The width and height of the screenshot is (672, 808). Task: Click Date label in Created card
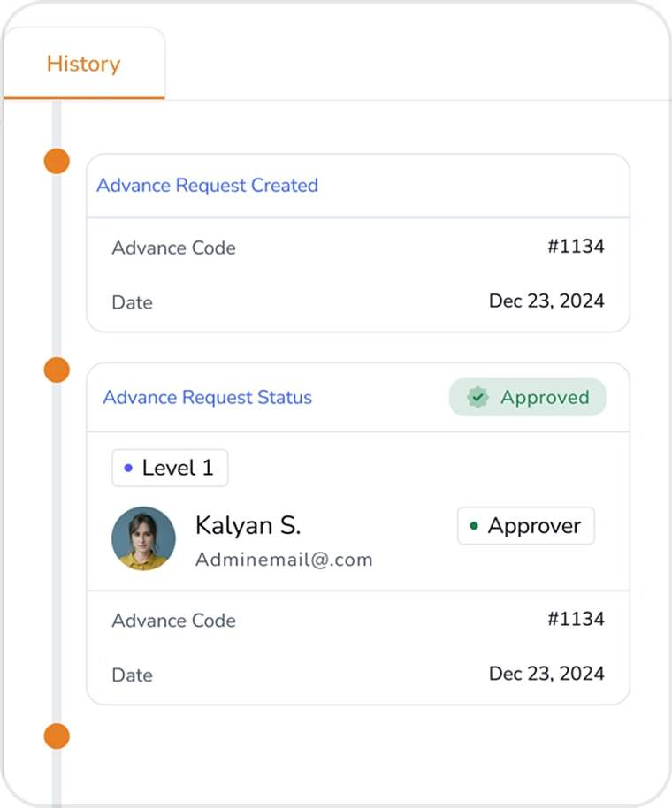(x=132, y=302)
